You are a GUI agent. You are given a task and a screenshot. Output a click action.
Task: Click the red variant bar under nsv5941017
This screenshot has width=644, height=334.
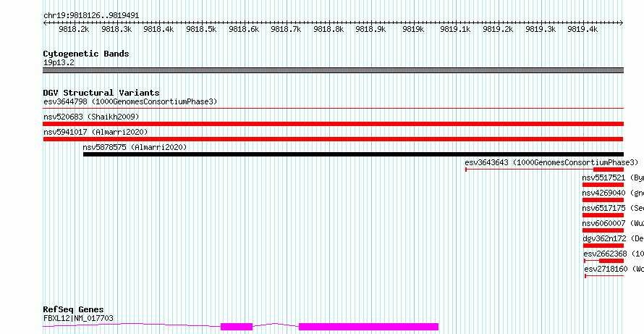tap(334, 139)
